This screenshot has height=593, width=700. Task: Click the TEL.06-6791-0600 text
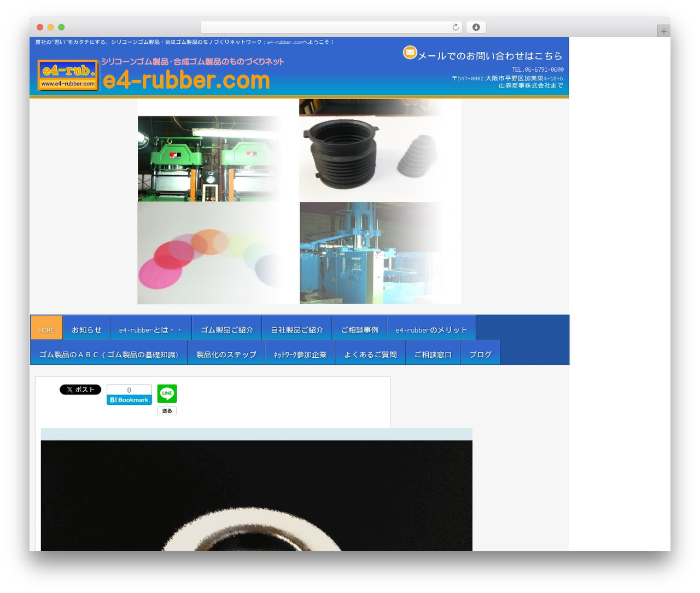pos(538,69)
